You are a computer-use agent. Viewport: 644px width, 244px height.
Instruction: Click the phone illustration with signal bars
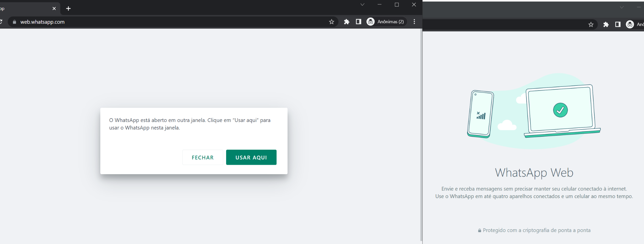(x=480, y=114)
